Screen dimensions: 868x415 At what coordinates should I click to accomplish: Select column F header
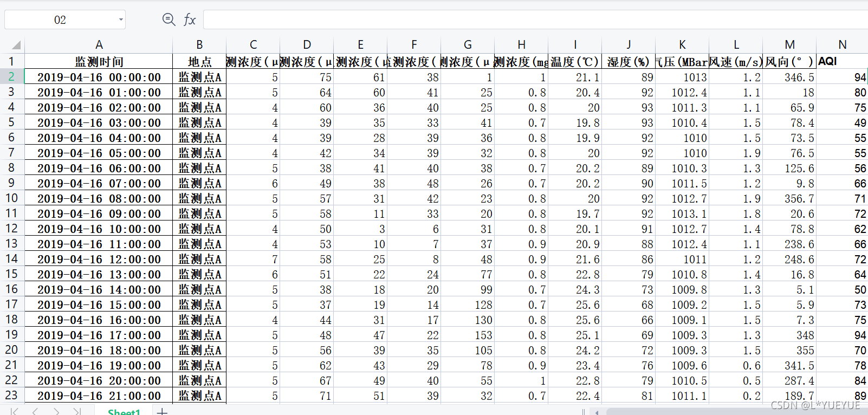tap(414, 45)
